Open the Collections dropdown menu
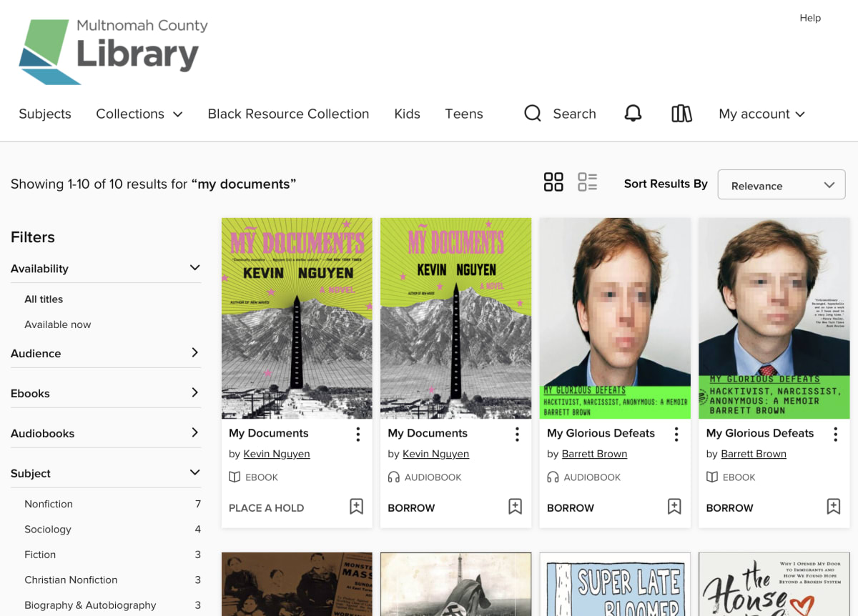The height and width of the screenshot is (616, 858). coord(139,114)
